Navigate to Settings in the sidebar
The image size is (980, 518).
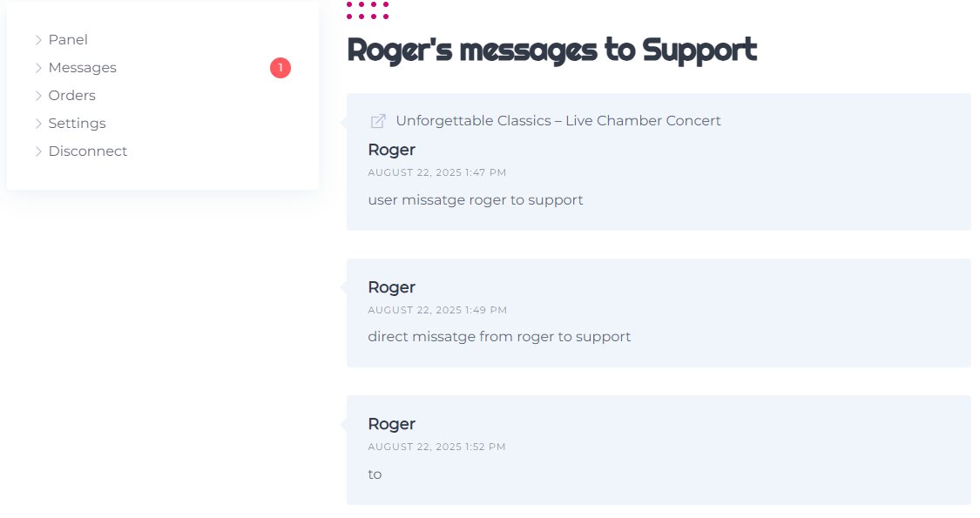click(77, 124)
